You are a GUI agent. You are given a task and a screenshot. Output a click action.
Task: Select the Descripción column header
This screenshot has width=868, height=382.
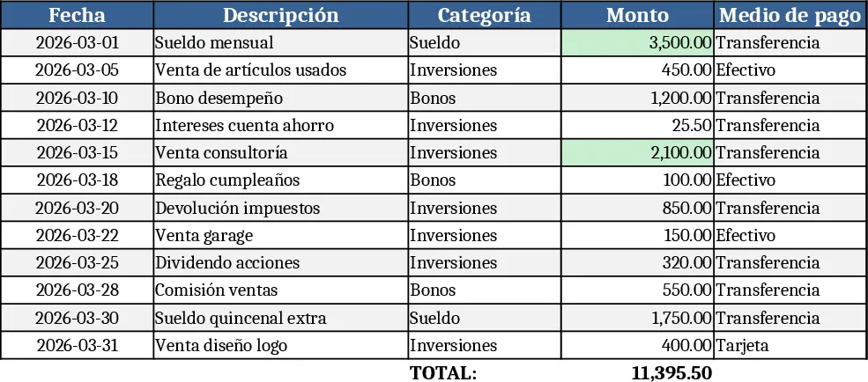pyautogui.click(x=280, y=15)
